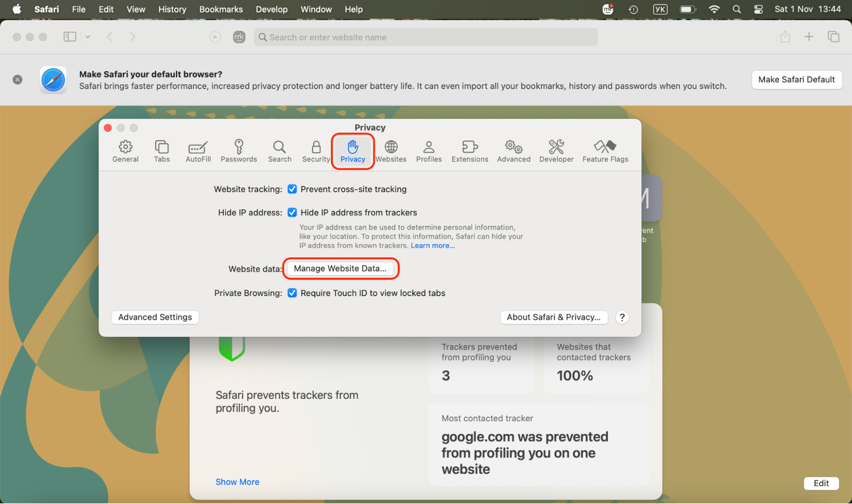Open the sidebar dropdown chevron

tap(88, 37)
